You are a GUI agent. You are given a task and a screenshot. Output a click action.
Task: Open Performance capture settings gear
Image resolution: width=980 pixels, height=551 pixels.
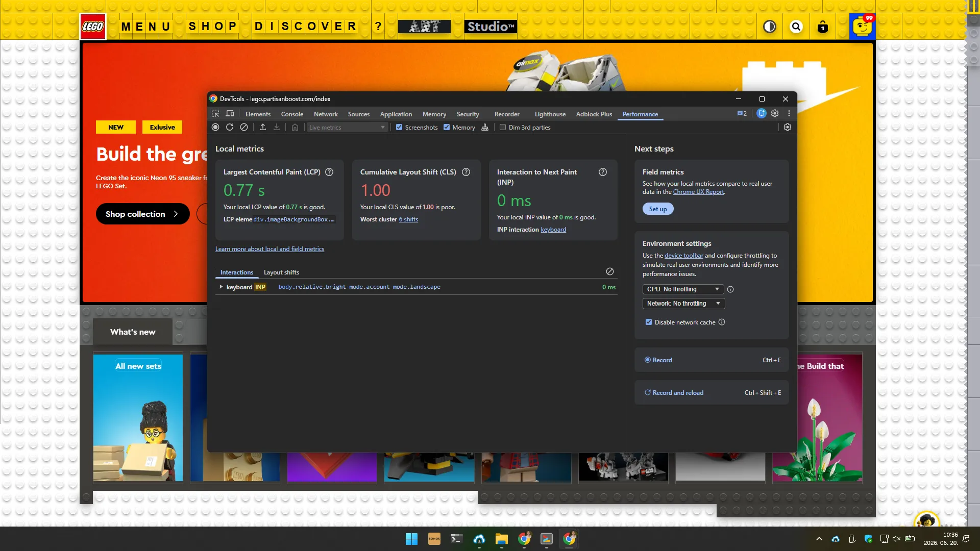tap(788, 127)
